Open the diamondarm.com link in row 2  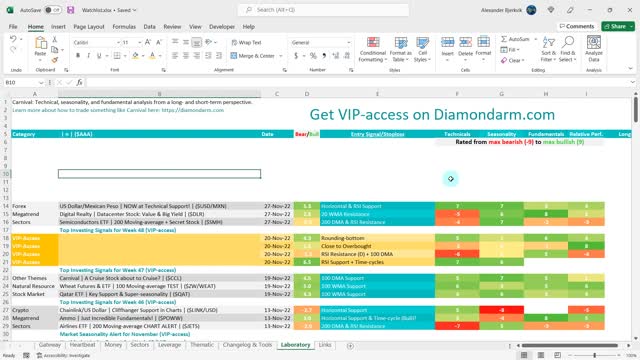click(193, 110)
